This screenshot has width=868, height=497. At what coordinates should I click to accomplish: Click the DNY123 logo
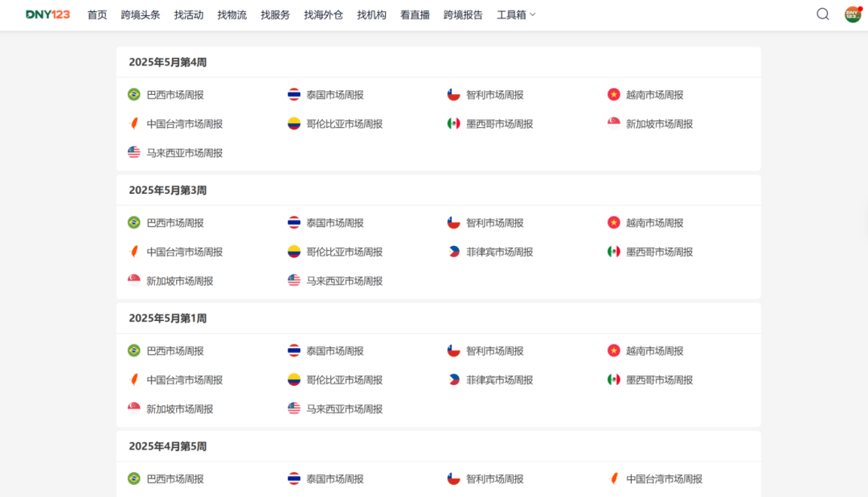pos(47,14)
